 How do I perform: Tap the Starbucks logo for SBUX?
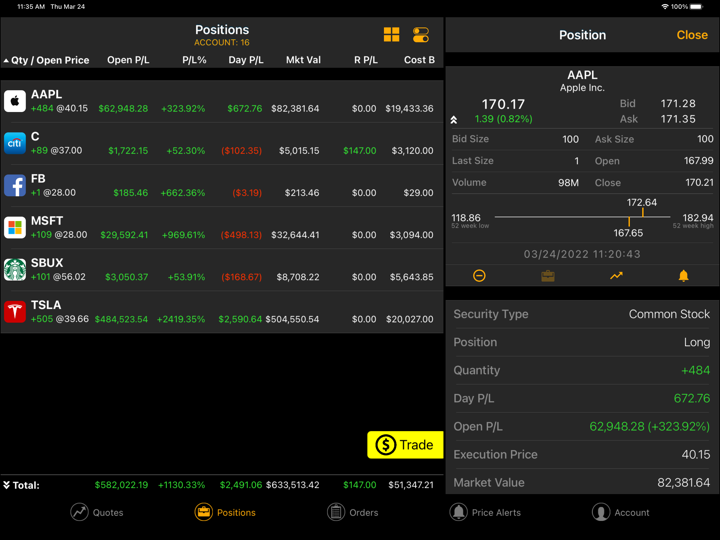[15, 270]
